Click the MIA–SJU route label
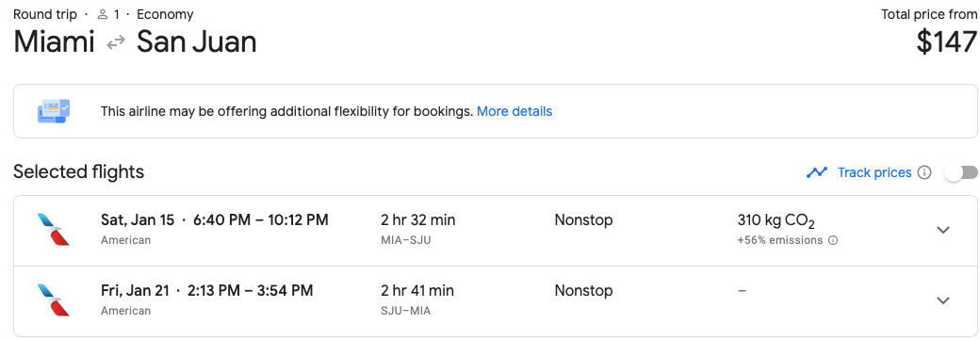Image resolution: width=980 pixels, height=340 pixels. 405,240
